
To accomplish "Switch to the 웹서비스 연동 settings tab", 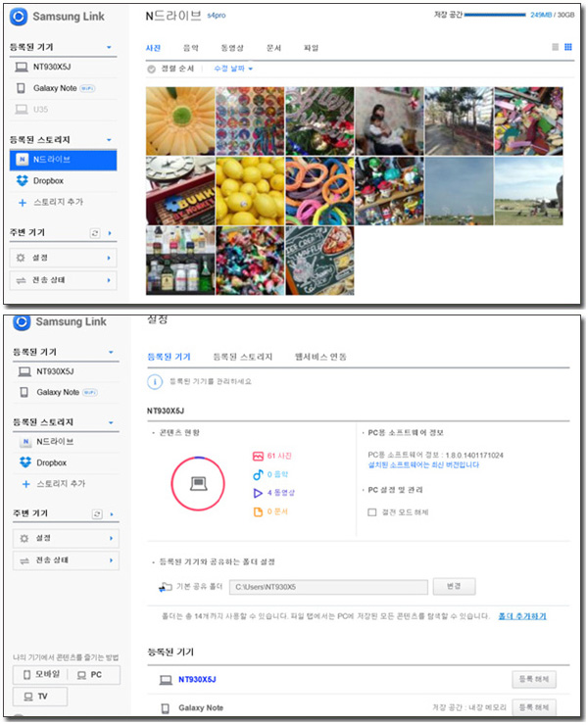I will click(320, 357).
